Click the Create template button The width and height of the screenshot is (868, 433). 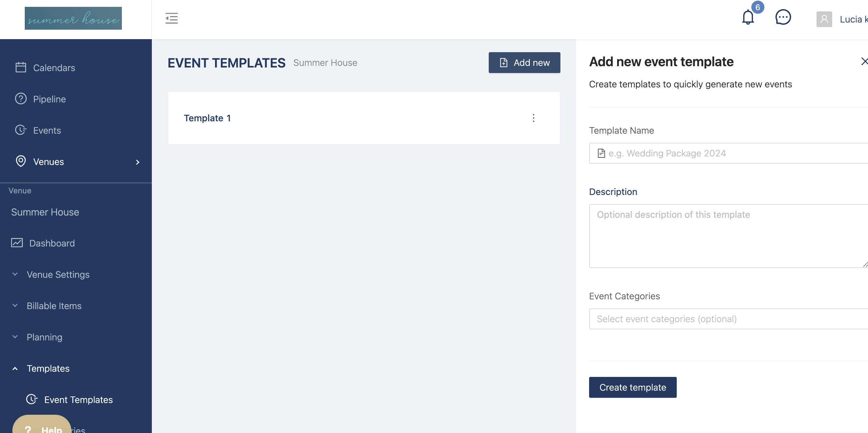[x=632, y=387]
